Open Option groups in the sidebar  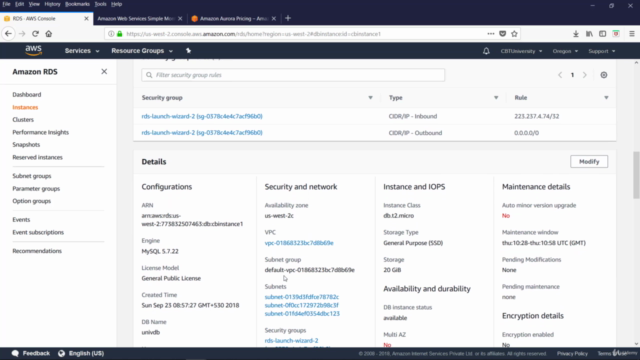[31, 201]
